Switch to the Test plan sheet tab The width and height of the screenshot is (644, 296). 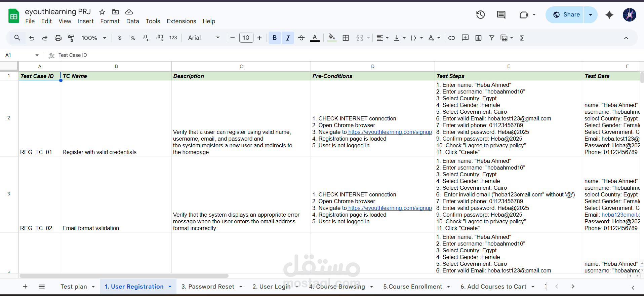(74, 287)
